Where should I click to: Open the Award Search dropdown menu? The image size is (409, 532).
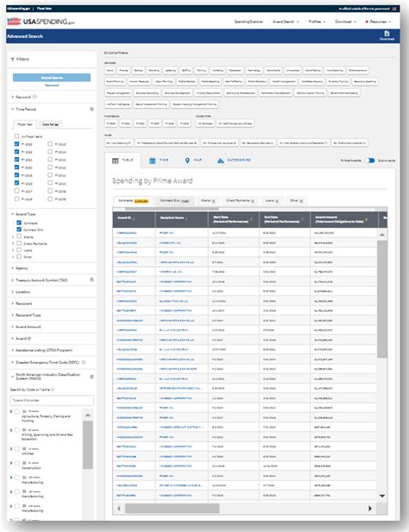[x=286, y=22]
